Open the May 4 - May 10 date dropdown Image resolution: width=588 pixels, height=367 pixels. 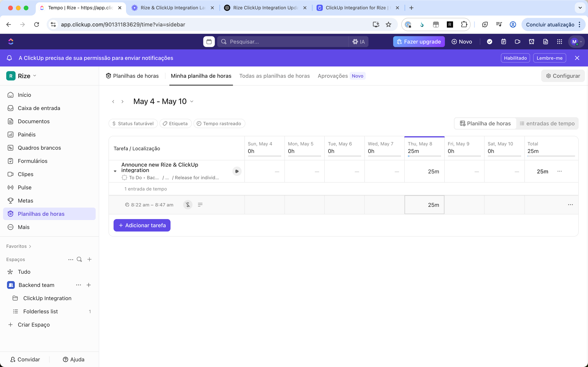coord(192,101)
